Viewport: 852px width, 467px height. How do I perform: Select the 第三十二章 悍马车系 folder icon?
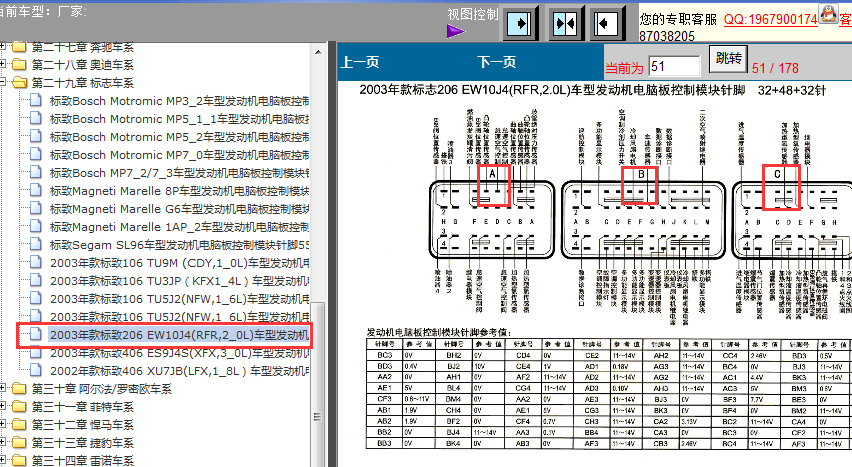(x=19, y=425)
